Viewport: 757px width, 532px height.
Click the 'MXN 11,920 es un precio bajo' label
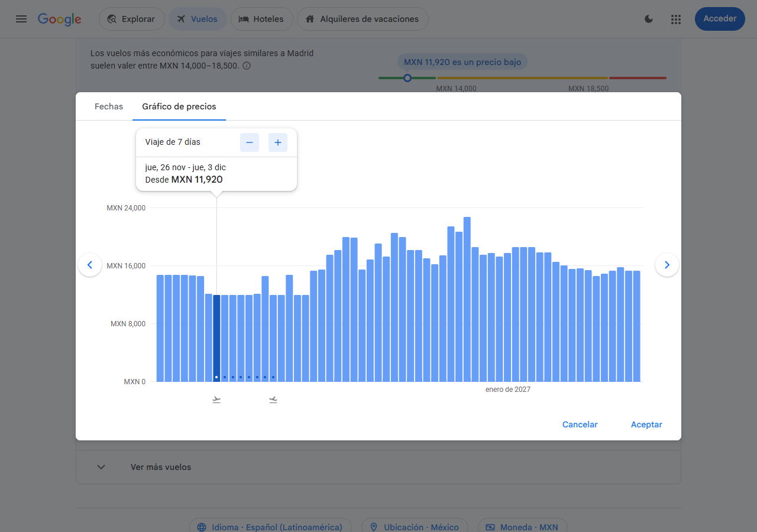point(462,62)
